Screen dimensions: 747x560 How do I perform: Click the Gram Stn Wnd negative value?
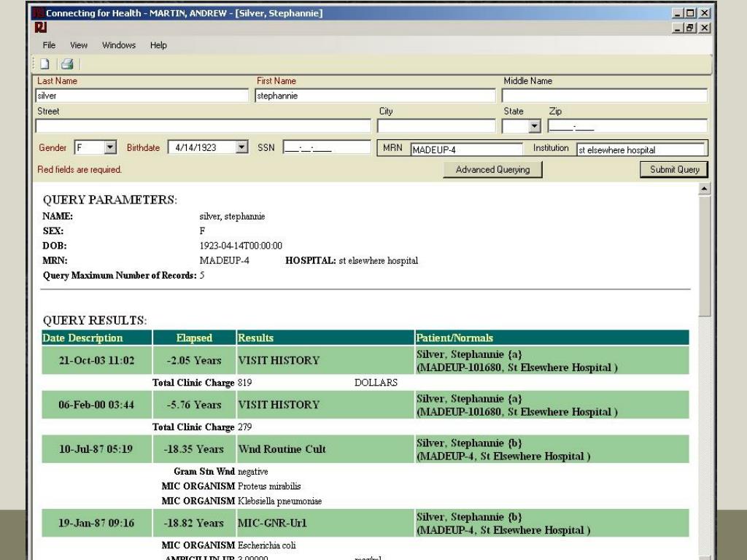pyautogui.click(x=253, y=472)
